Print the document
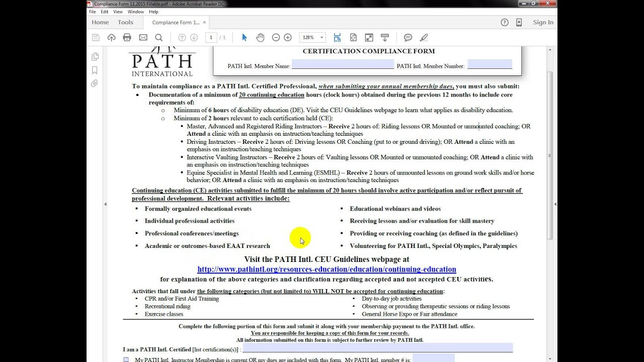644x362 pixels. click(x=127, y=38)
